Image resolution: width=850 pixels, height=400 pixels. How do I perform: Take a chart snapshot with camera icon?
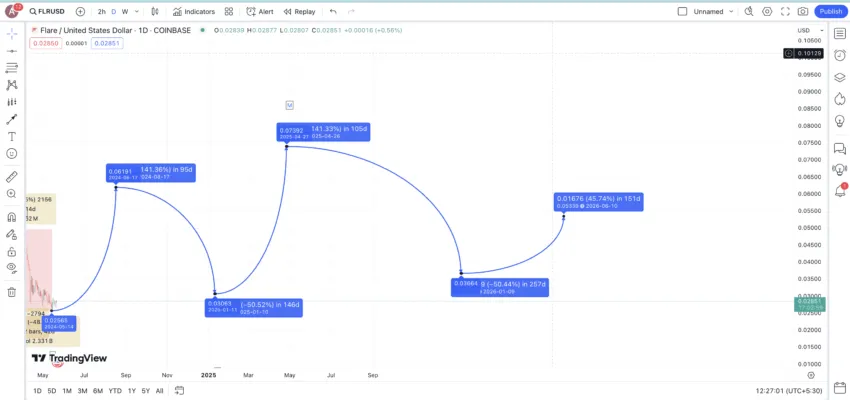click(x=803, y=11)
